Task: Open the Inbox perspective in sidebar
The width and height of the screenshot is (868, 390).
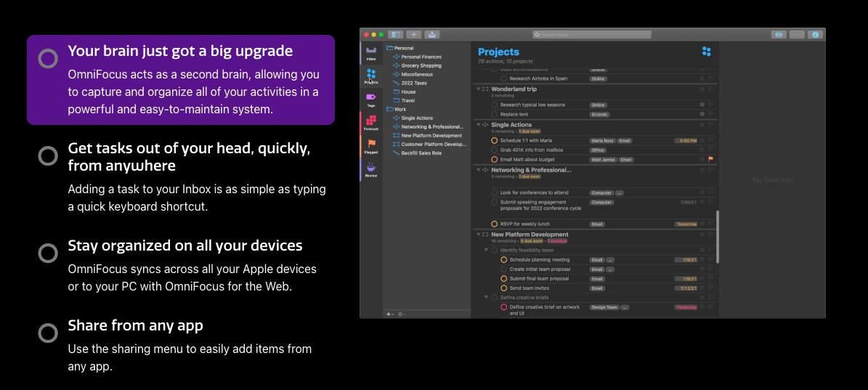Action: (371, 53)
